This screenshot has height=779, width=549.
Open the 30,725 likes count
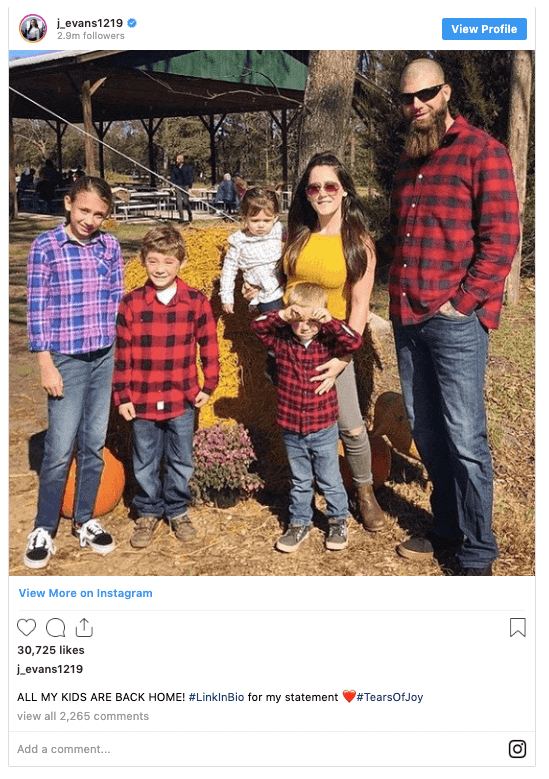[x=51, y=650]
